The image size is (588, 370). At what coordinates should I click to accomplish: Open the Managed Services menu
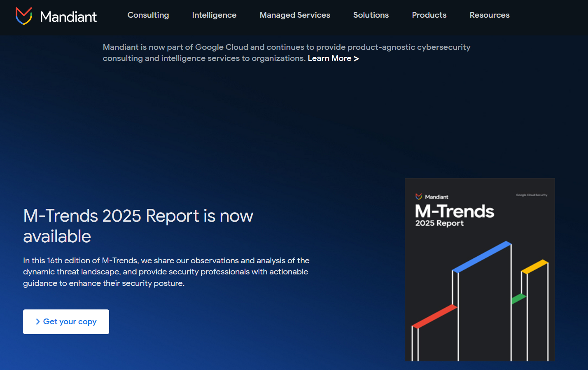click(x=295, y=15)
